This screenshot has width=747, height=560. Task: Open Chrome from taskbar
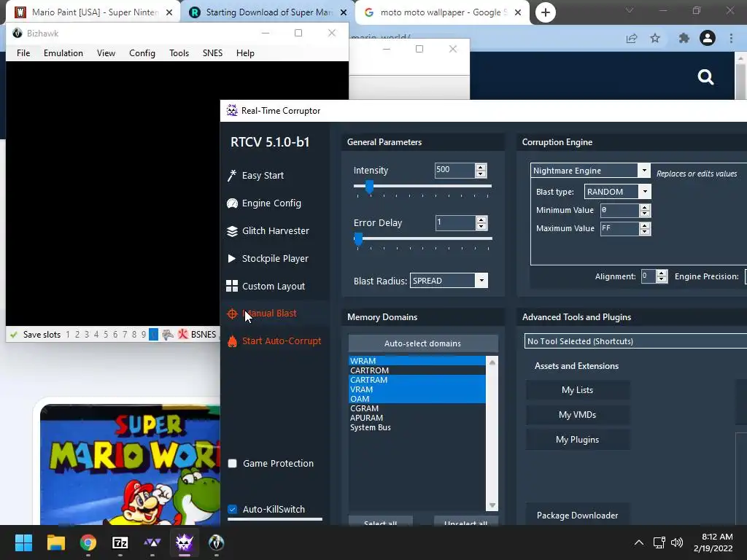(88, 542)
